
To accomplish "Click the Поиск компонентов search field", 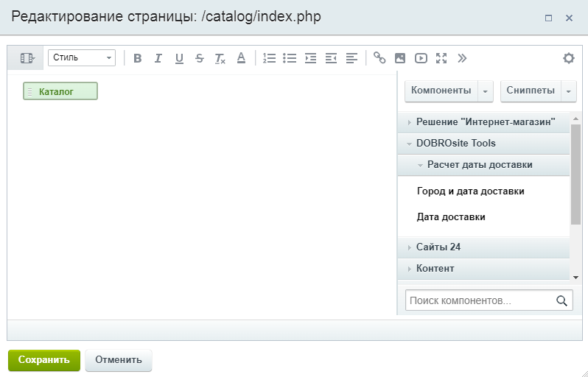I will pyautogui.click(x=479, y=300).
